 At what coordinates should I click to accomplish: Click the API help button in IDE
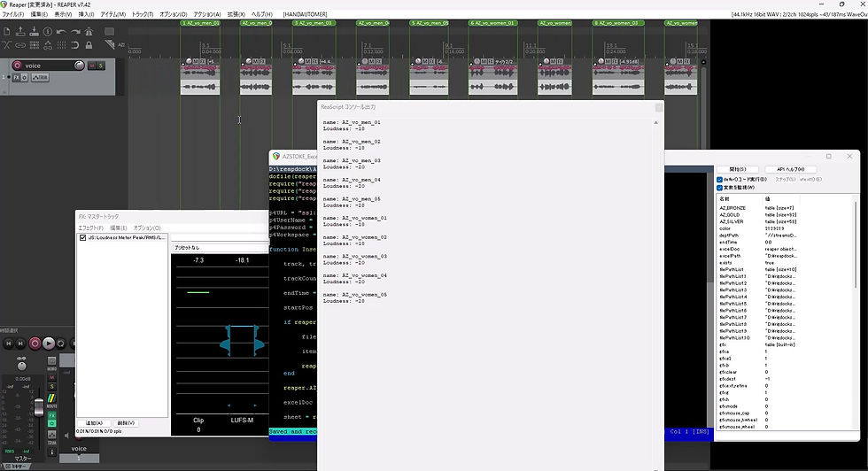[x=790, y=169]
